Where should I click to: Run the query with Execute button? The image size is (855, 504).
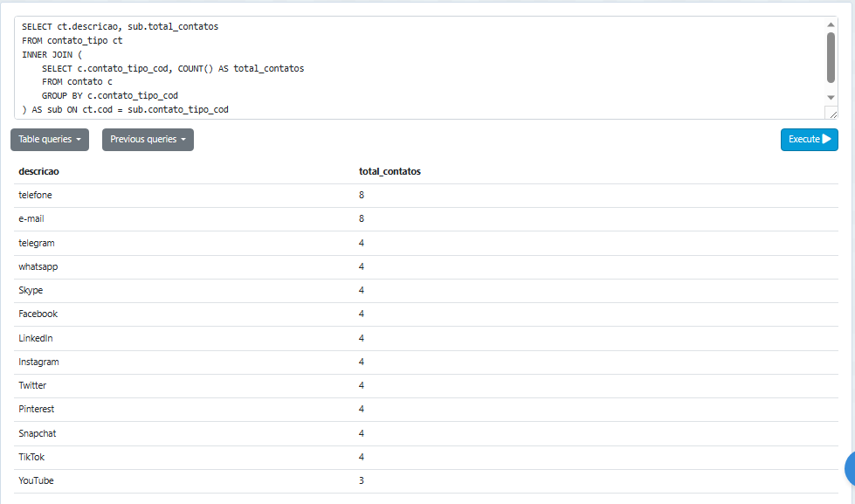pyautogui.click(x=810, y=140)
